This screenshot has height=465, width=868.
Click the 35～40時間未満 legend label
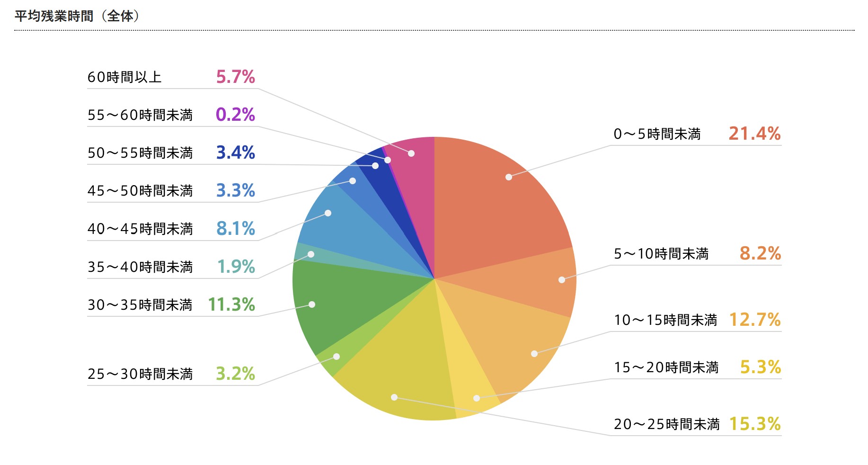[140, 267]
